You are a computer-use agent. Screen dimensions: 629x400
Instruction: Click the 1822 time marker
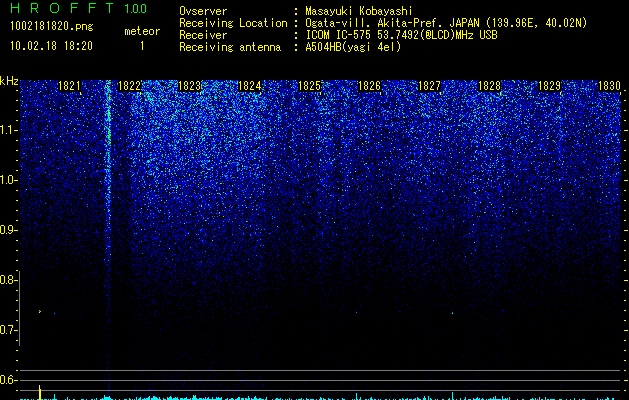[130, 86]
